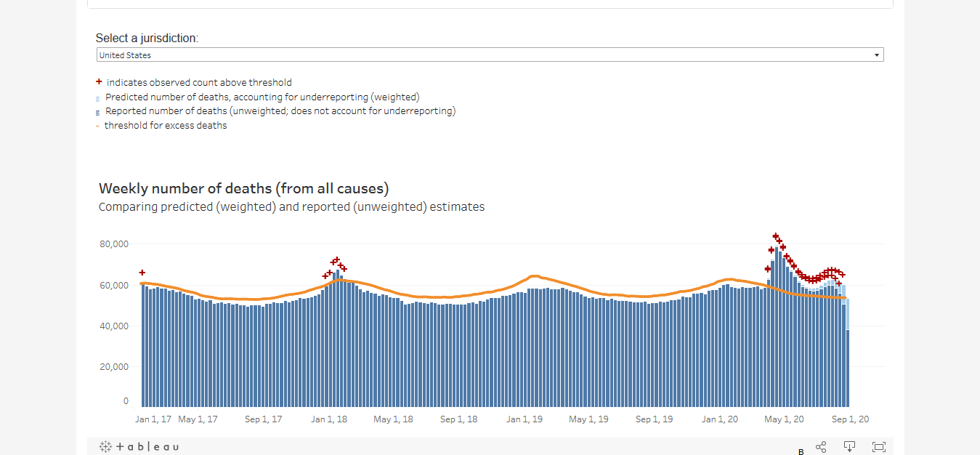
Task: Click the 80,000 y-axis label
Action: pos(114,244)
